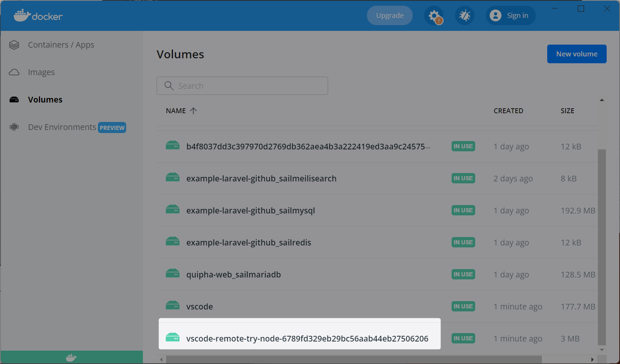This screenshot has width=620, height=364.
Task: Open the vscode-remote-try-node volume
Action: [x=307, y=339]
